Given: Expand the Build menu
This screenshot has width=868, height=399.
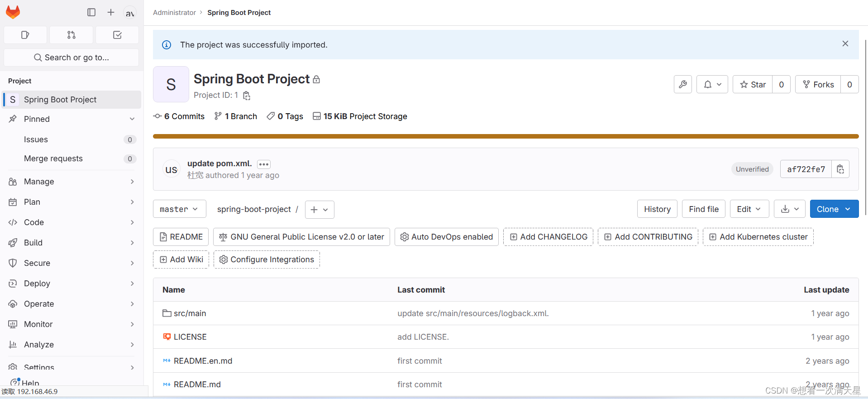Looking at the screenshot, I should [72, 243].
